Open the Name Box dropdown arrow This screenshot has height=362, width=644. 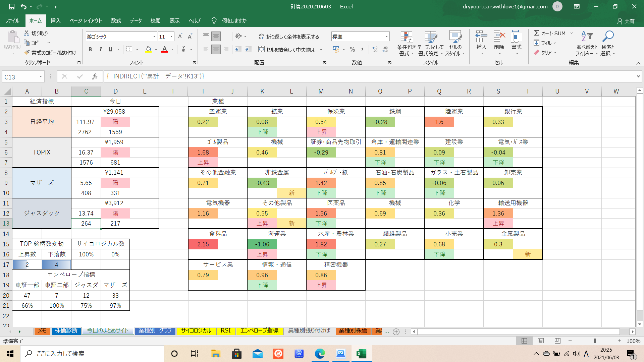point(41,77)
